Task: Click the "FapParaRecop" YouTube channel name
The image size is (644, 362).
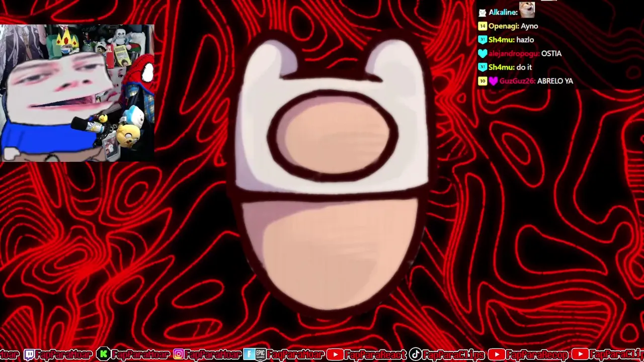Action: (x=536, y=354)
